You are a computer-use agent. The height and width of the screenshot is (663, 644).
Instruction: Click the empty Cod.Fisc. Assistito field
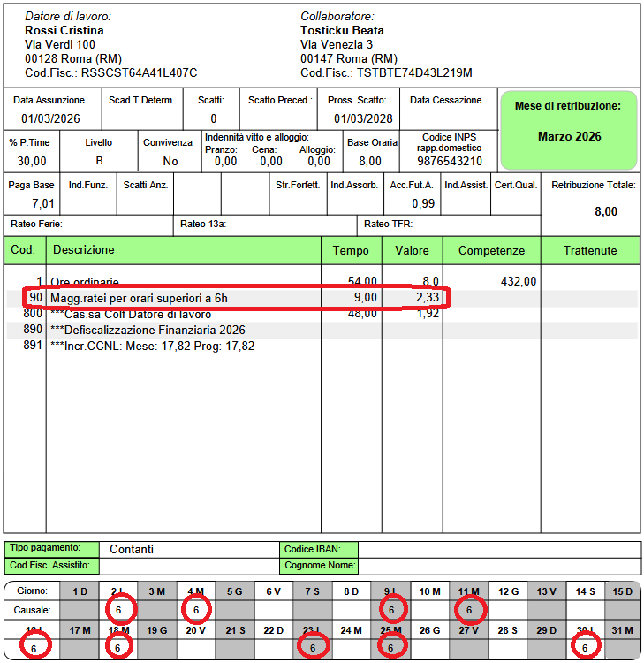tap(188, 565)
